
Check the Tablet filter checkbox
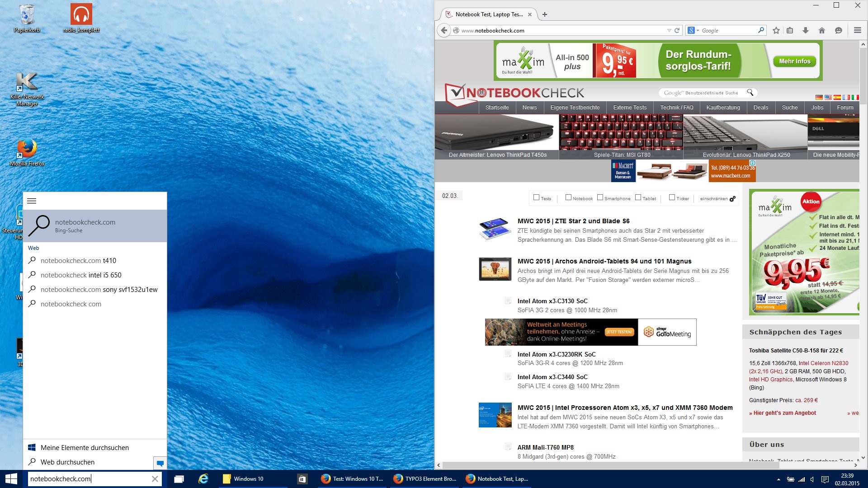coord(638,197)
